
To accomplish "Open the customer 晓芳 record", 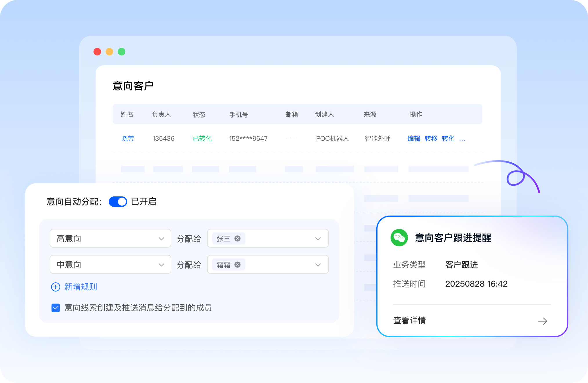I will 127,138.
